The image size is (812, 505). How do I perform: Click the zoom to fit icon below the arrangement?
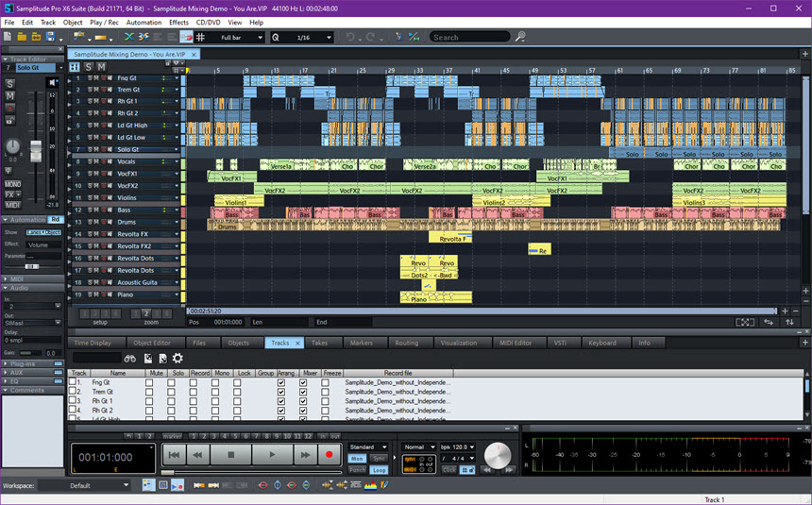pos(745,322)
